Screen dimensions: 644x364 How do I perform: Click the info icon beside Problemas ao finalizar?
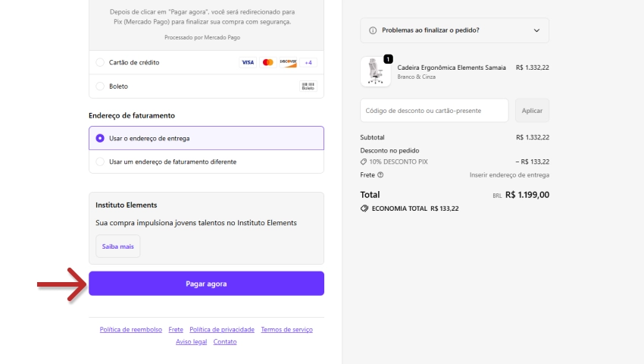tap(373, 30)
